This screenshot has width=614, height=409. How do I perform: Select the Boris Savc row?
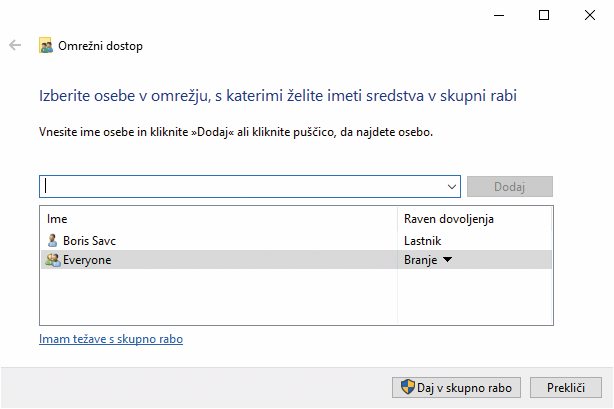(296, 241)
